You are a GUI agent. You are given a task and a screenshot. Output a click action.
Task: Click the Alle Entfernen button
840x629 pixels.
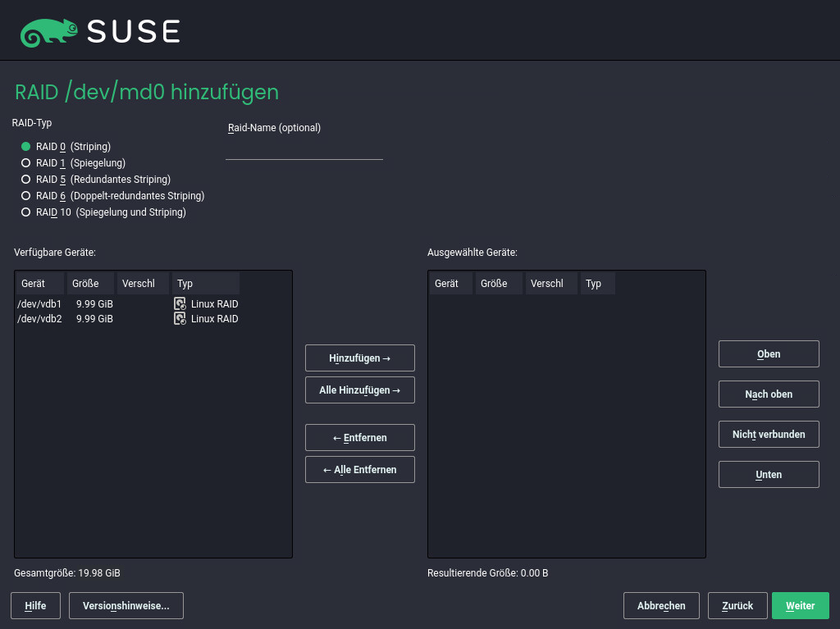tap(359, 470)
